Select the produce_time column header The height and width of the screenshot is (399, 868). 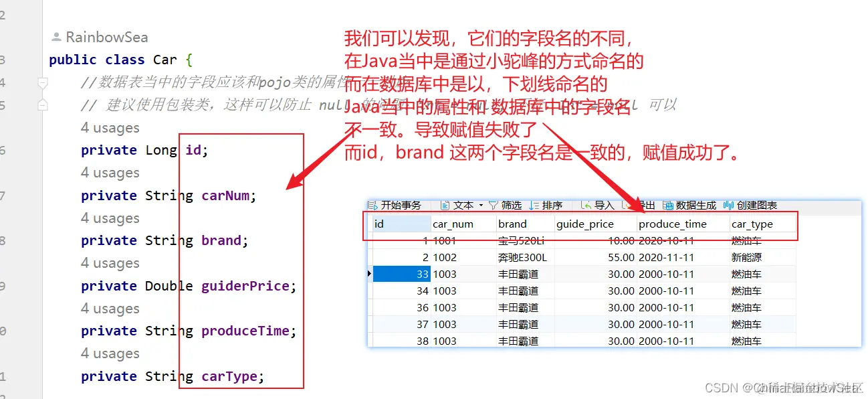pyautogui.click(x=683, y=224)
